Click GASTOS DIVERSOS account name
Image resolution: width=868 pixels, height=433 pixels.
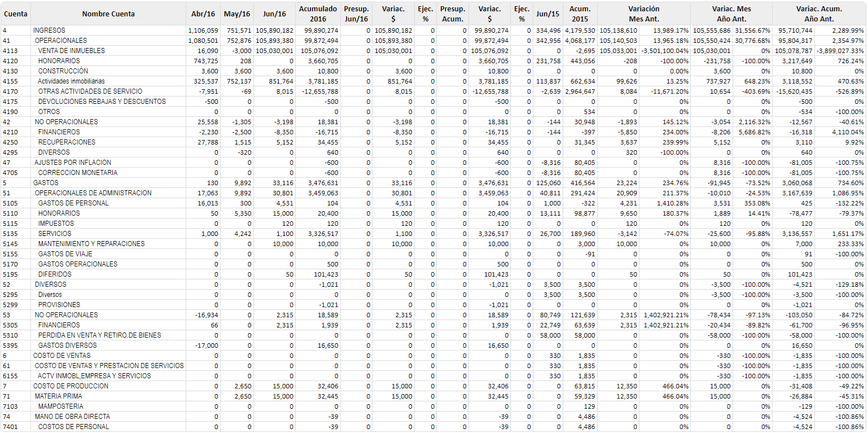67,345
